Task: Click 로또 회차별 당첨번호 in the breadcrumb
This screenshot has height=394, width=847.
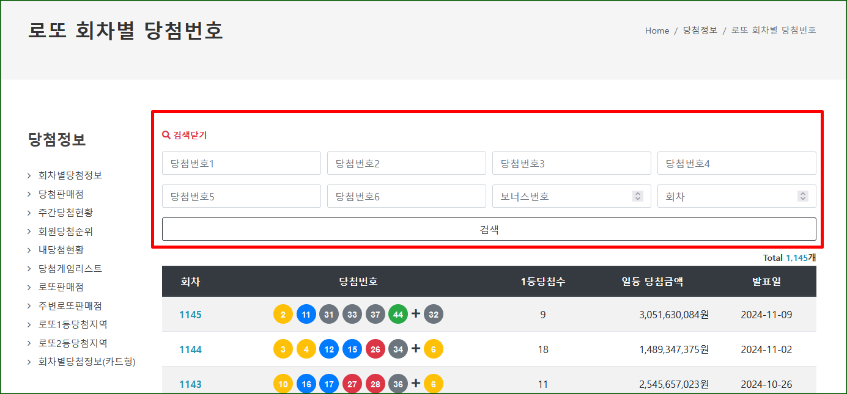Action: pyautogui.click(x=774, y=31)
